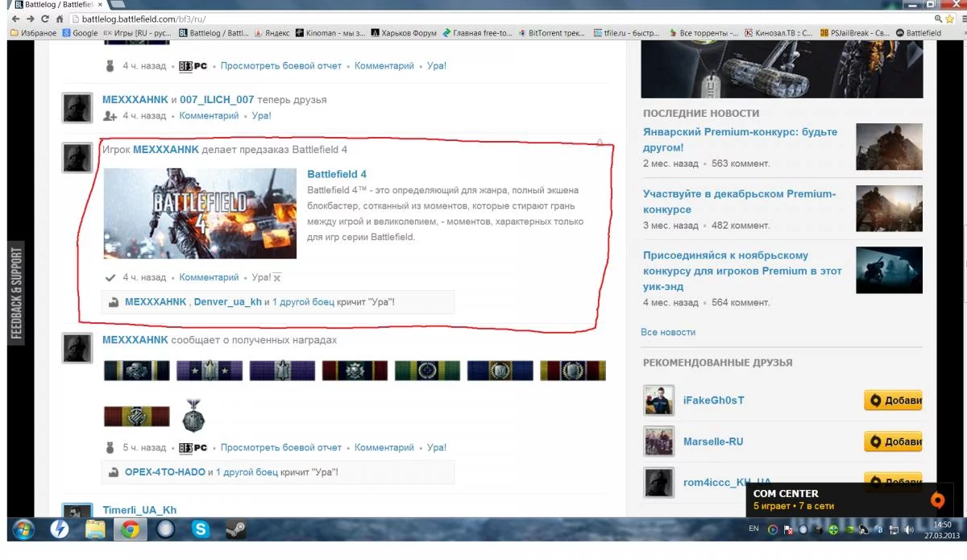
Task: Open Skype from the taskbar
Action: (201, 529)
